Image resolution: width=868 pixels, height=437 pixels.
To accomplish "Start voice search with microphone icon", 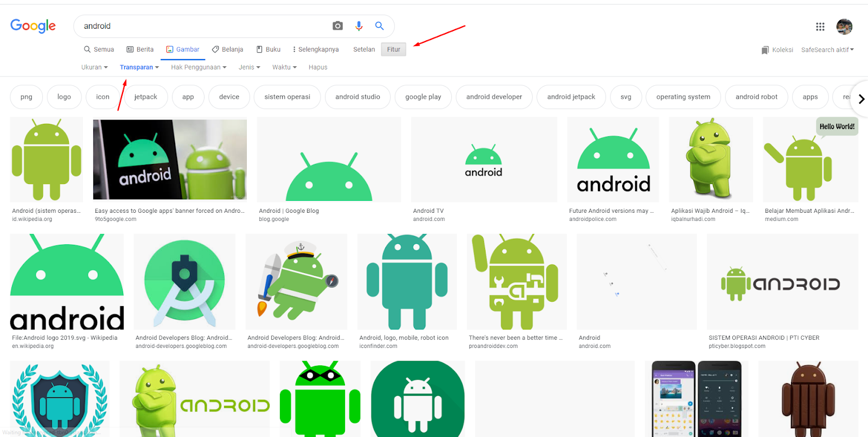I will click(359, 26).
